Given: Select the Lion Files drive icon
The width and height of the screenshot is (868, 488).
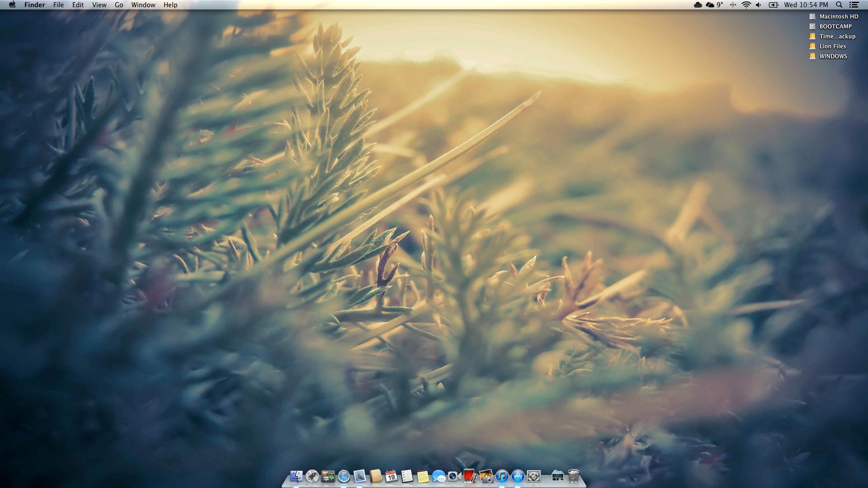Looking at the screenshot, I should (x=812, y=46).
